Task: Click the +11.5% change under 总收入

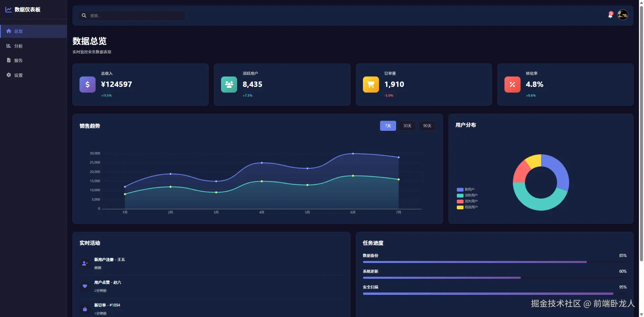Action: click(x=106, y=96)
